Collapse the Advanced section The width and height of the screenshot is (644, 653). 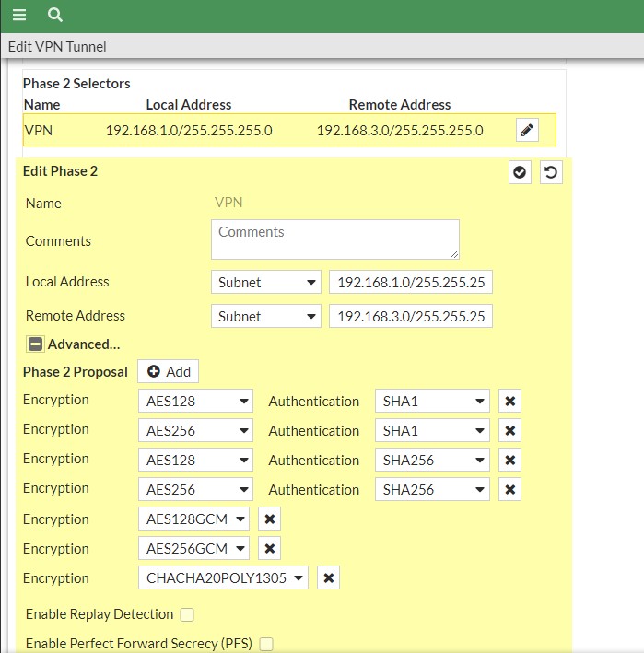pyautogui.click(x=35, y=344)
